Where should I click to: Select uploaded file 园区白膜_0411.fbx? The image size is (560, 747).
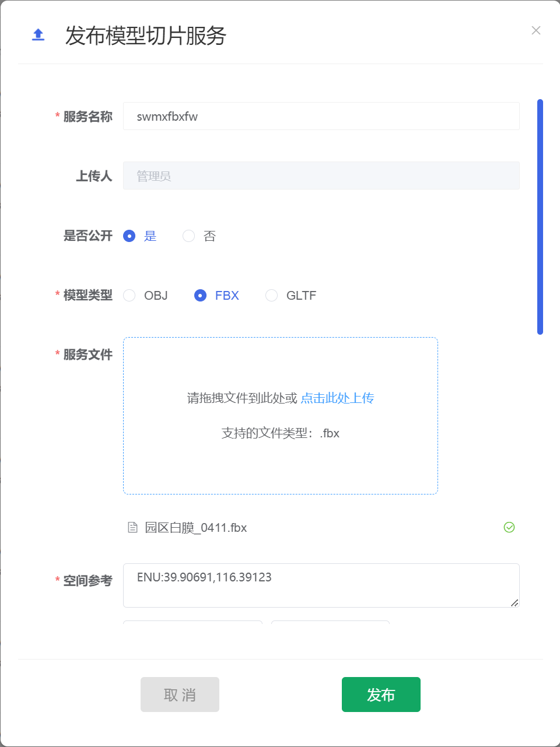[196, 528]
